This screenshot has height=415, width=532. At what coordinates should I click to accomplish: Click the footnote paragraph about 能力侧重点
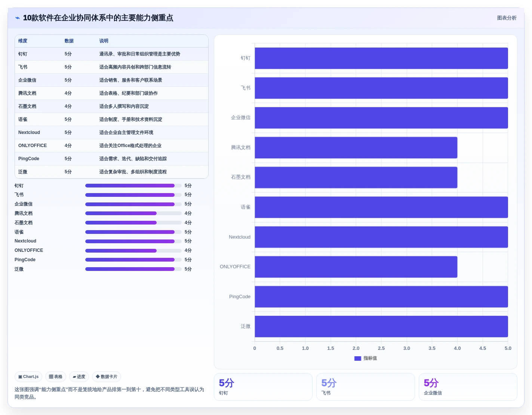[x=110, y=393]
